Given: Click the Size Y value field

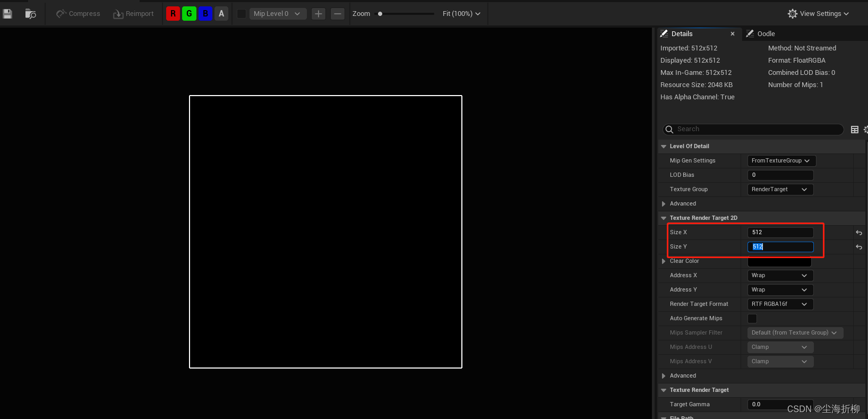Looking at the screenshot, I should 780,247.
